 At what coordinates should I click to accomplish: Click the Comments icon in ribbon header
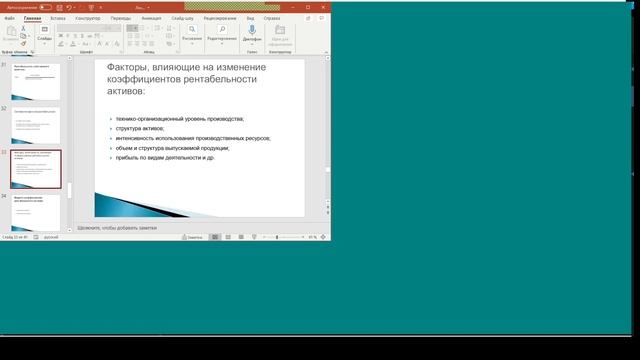321,18
